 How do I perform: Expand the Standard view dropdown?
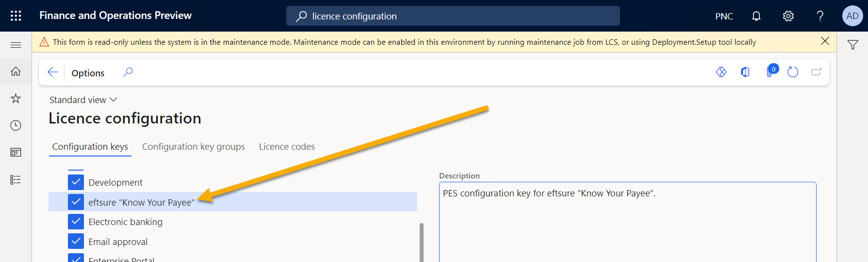(x=83, y=100)
